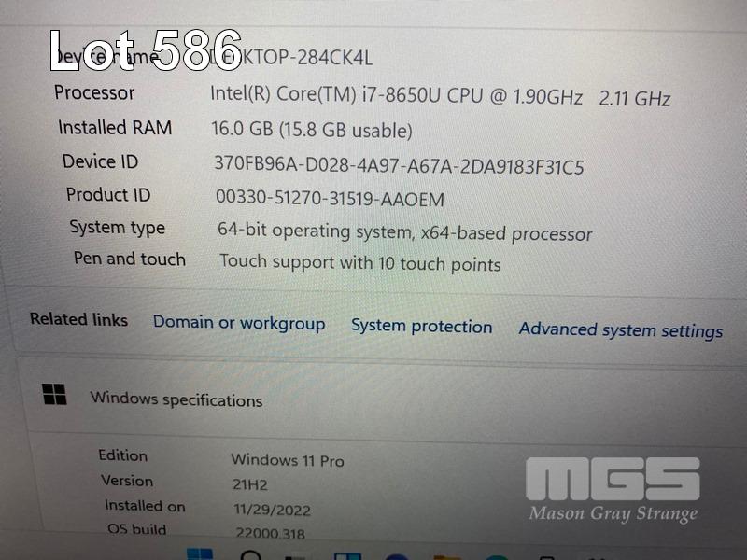The image size is (747, 560).
Task: Open the Domain or workgroup link
Action: tap(239, 323)
